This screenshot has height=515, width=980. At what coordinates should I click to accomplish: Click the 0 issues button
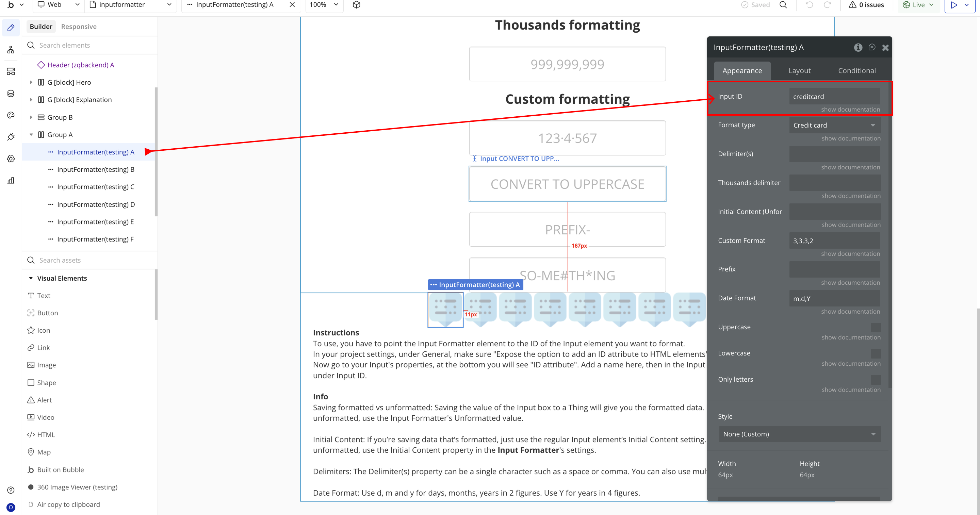click(866, 5)
